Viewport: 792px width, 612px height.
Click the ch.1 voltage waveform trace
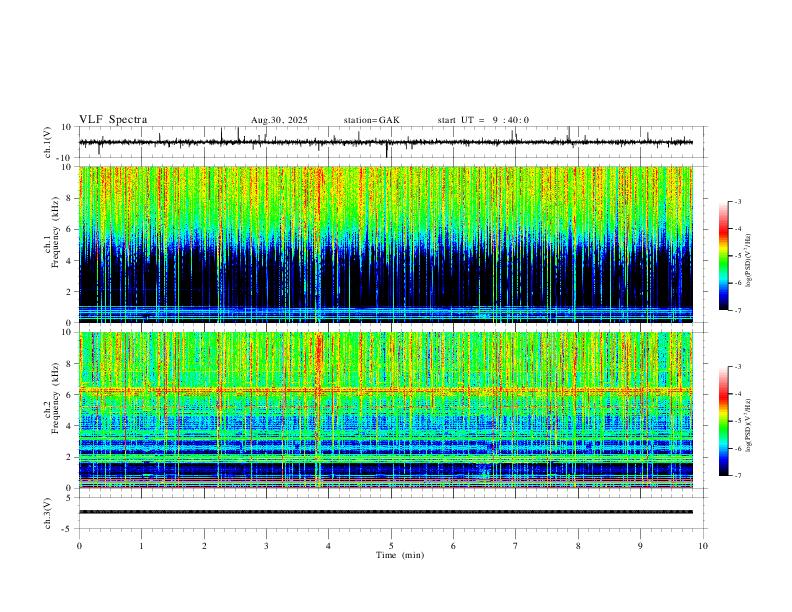(386, 142)
